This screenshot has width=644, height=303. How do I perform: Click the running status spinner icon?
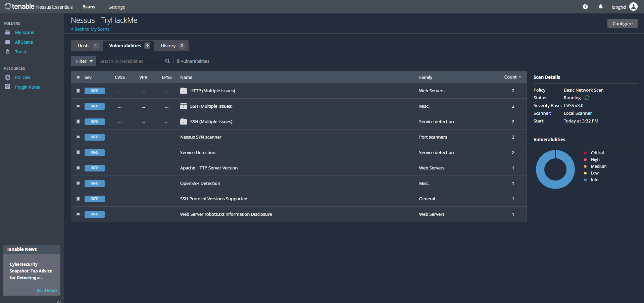587,98
